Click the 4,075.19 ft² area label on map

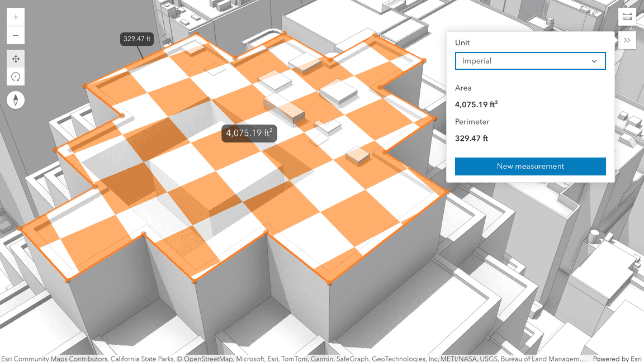[249, 133]
